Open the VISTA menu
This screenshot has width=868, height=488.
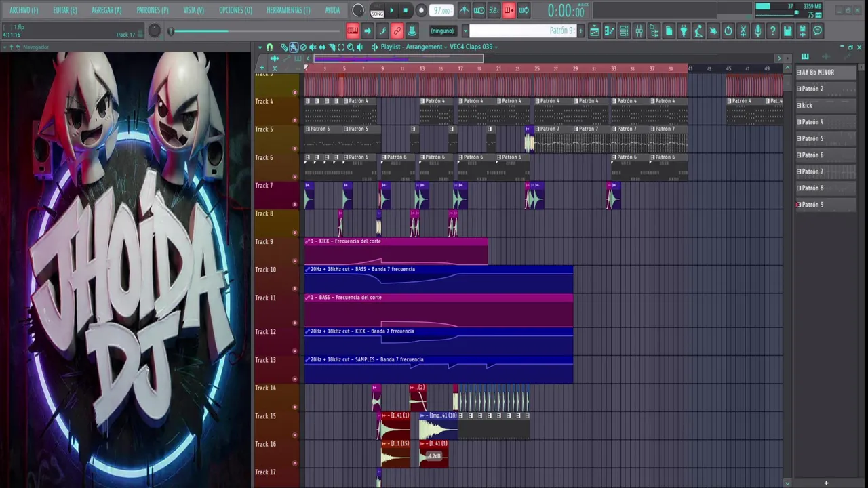coord(194,10)
